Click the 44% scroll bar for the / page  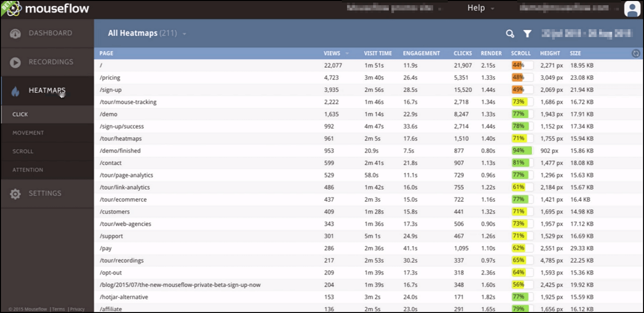[522, 65]
